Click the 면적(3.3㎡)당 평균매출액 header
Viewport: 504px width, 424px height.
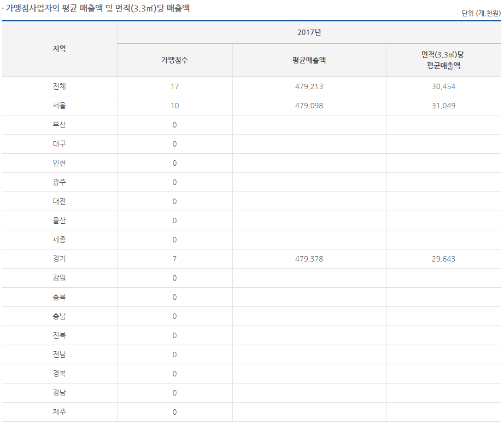pos(443,60)
